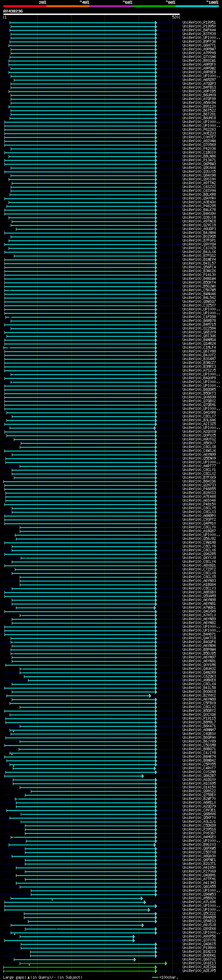The image size is (222, 980).
Task: Select label UniRef100_P48150
Action: click(199, 504)
